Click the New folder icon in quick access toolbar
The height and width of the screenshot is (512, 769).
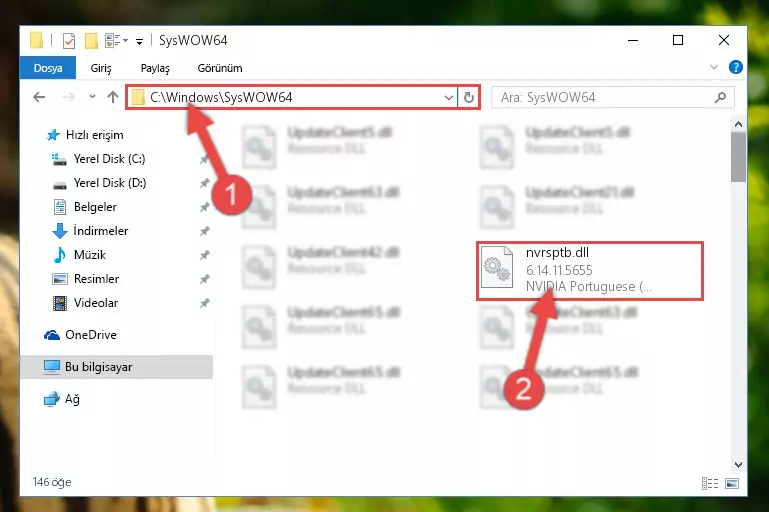[x=91, y=41]
